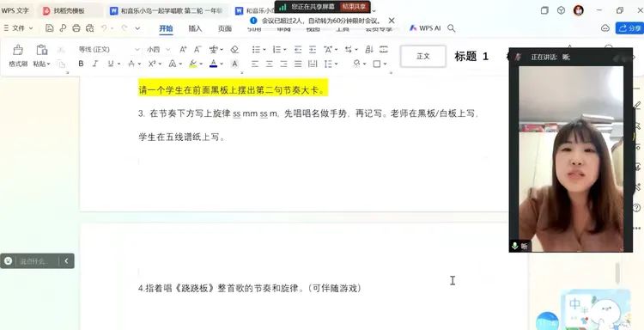This screenshot has height=330, width=644.
Task: Click the user avatar in title bar
Action: tap(578, 10)
